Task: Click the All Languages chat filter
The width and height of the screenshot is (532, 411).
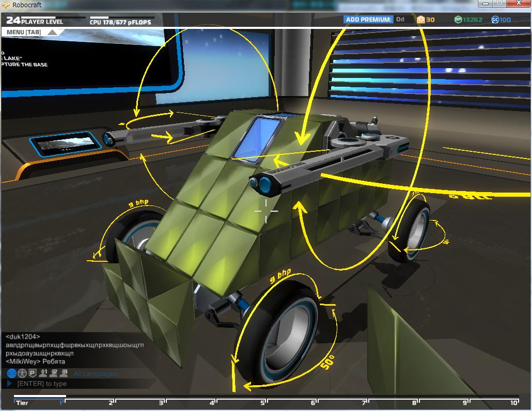Action: pyautogui.click(x=96, y=374)
